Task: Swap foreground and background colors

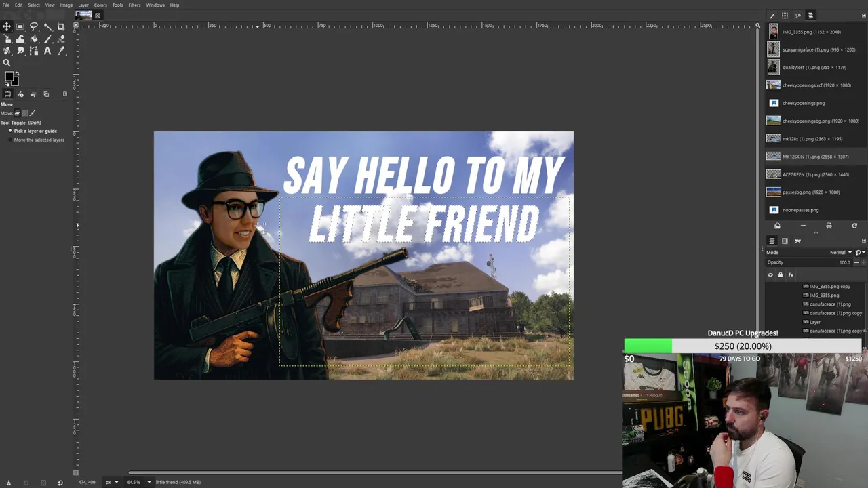Action: click(x=17, y=74)
